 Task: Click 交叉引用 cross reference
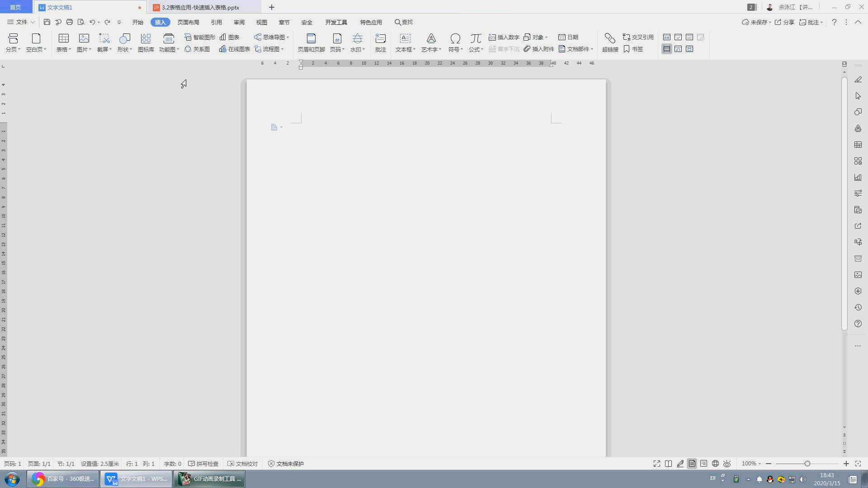click(x=638, y=37)
